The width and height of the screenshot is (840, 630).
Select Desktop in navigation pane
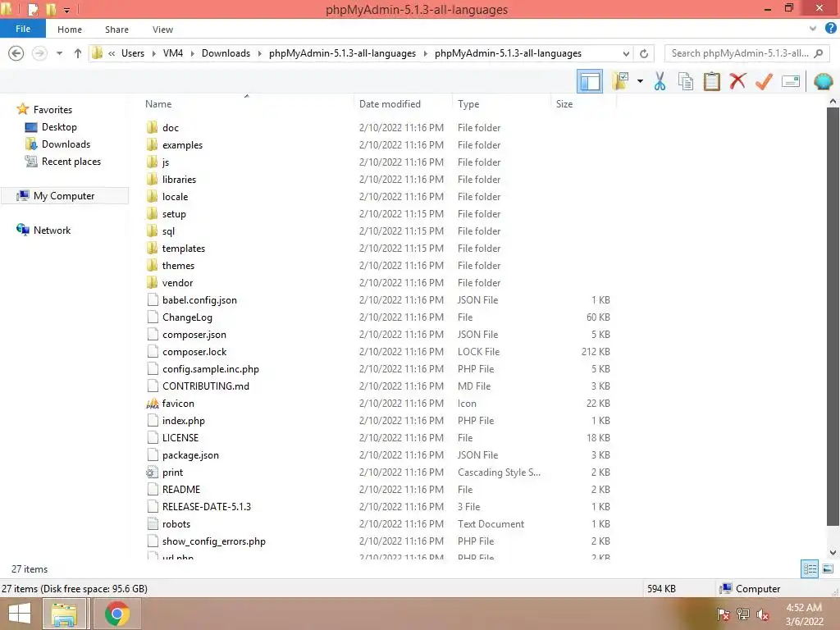pos(59,127)
